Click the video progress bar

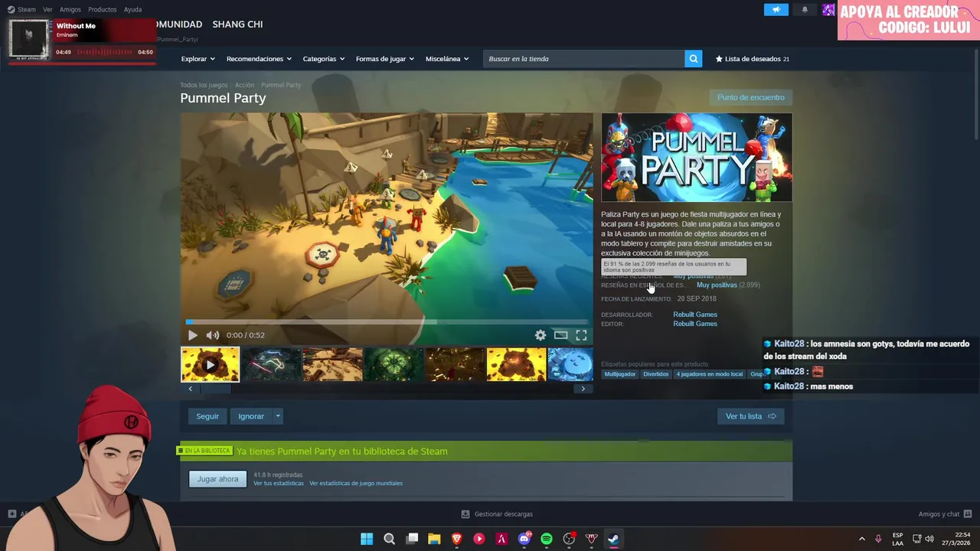pos(387,322)
